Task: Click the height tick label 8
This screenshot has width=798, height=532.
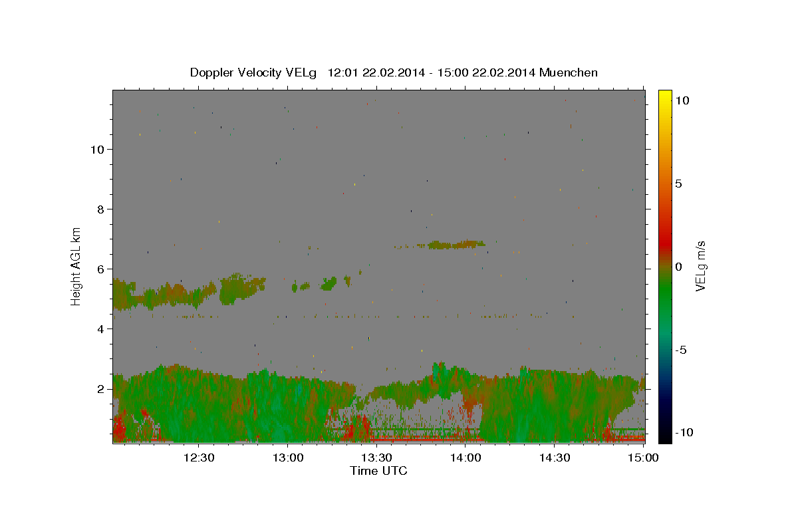Action: (x=100, y=209)
